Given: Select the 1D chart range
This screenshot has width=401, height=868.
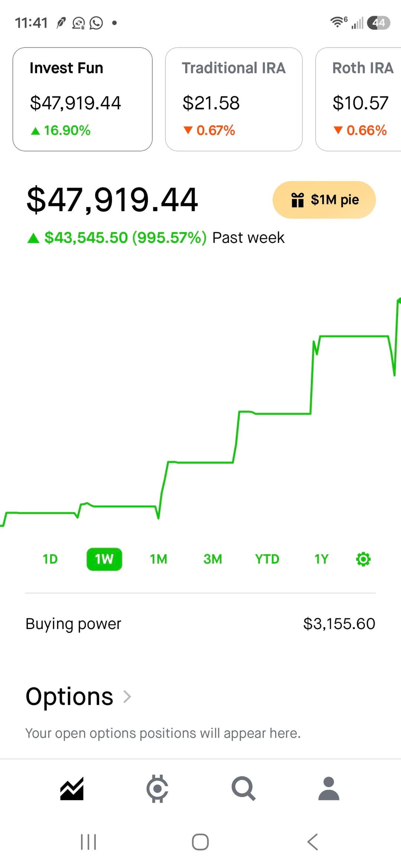Looking at the screenshot, I should pyautogui.click(x=50, y=559).
